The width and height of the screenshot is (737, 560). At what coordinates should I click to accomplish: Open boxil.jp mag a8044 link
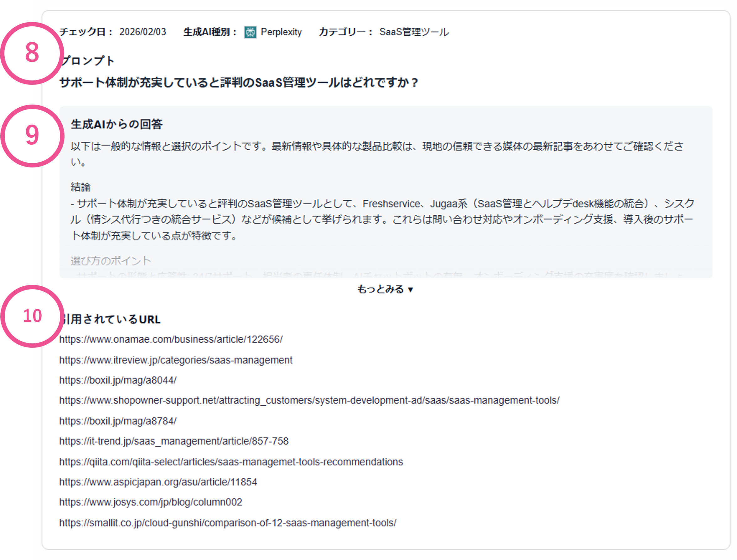(x=118, y=380)
